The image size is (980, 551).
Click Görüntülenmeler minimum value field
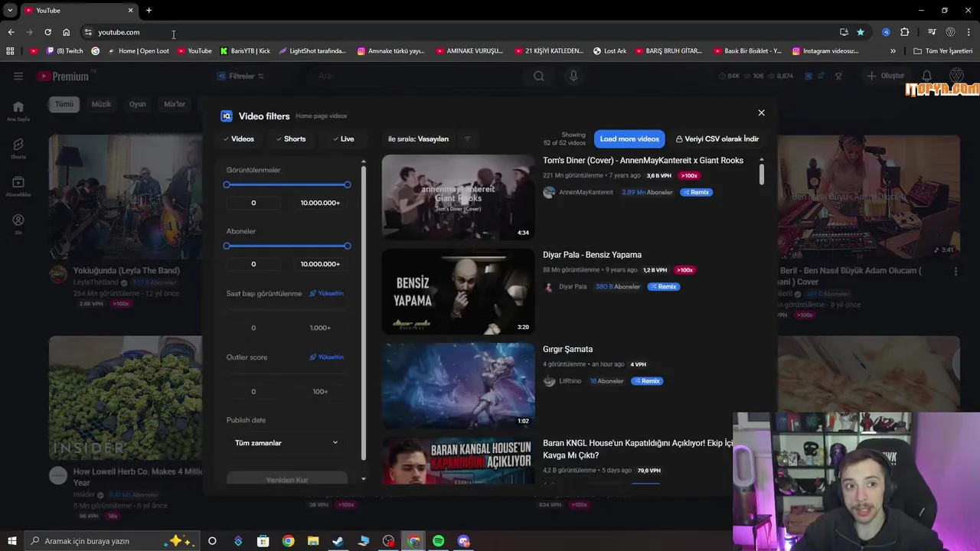pos(253,203)
